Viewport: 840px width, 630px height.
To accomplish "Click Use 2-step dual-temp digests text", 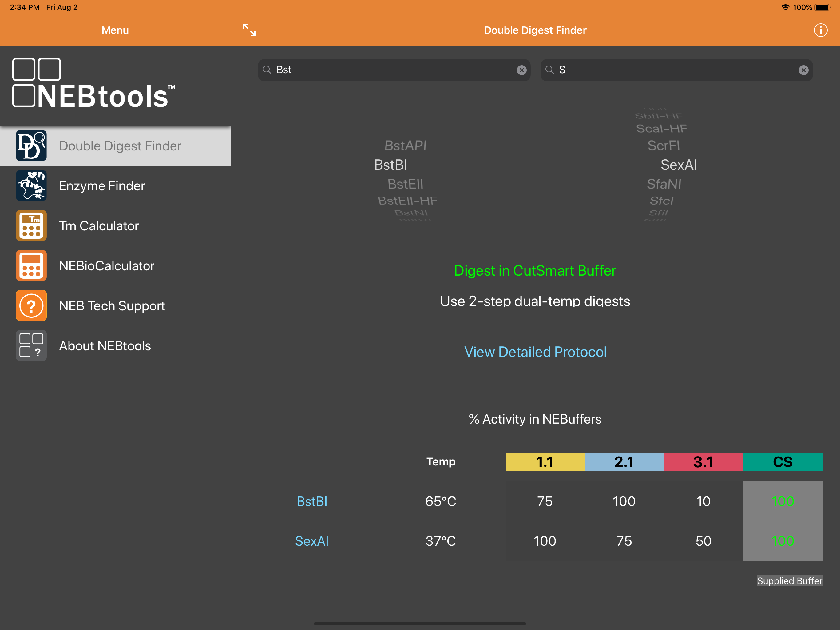I will click(x=535, y=301).
